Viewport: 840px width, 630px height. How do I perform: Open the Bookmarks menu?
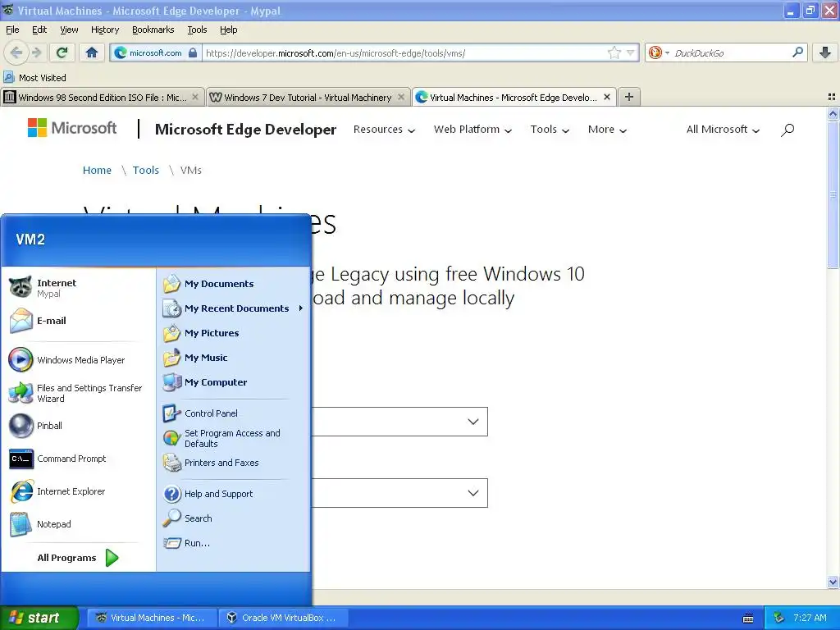click(153, 30)
